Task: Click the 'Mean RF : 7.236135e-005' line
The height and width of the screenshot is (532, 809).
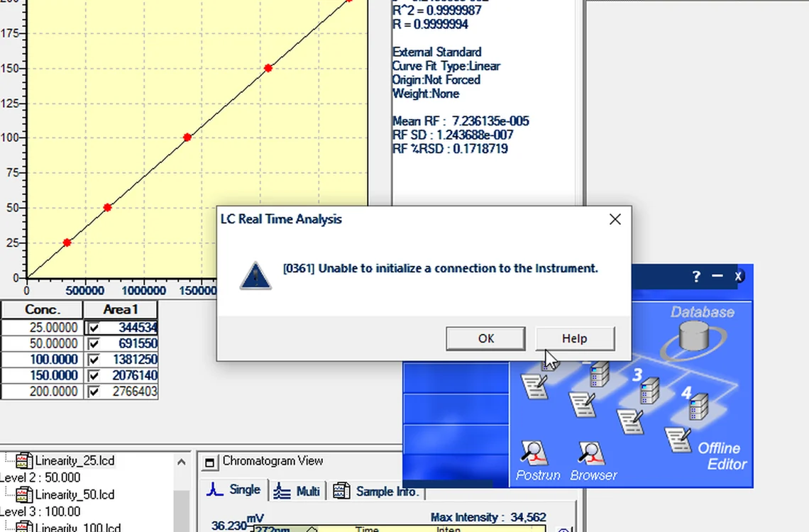Action: [x=461, y=121]
